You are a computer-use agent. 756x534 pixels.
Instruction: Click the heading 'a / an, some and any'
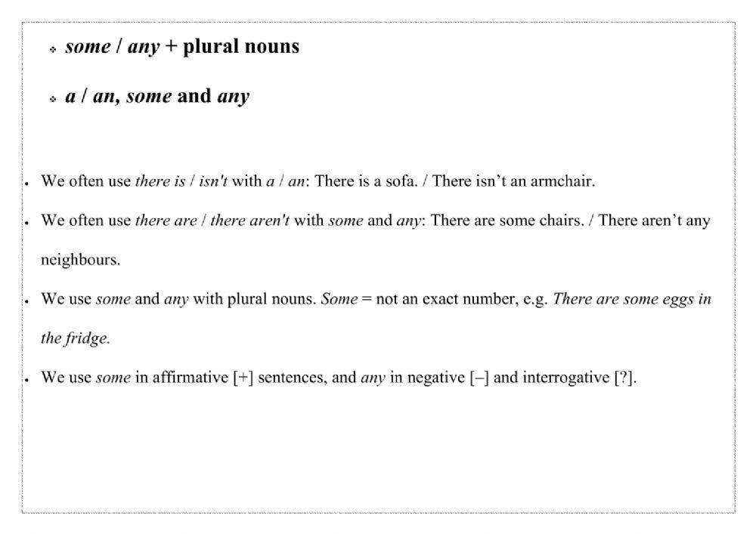157,97
